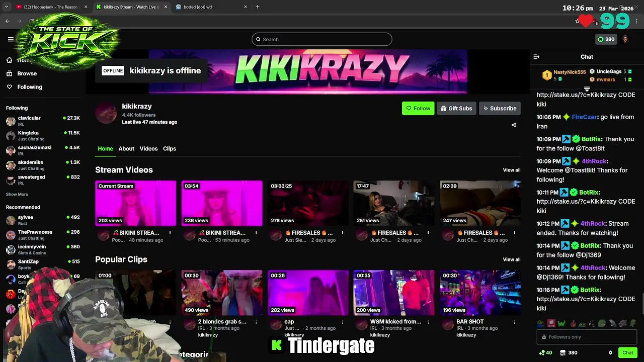This screenshot has width=644, height=362.
Task: Click UncleGags in chat leaderboard
Action: (609, 72)
